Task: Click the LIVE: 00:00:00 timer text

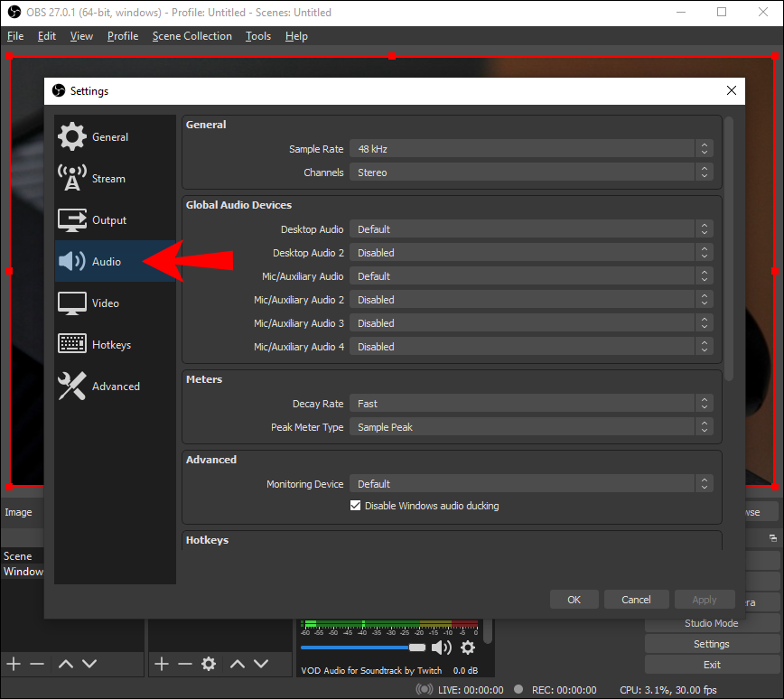Action: (471, 690)
